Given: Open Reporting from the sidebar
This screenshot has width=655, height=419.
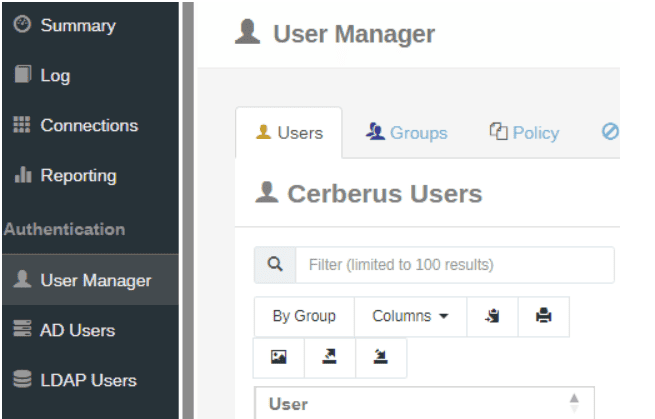Looking at the screenshot, I should (78, 175).
